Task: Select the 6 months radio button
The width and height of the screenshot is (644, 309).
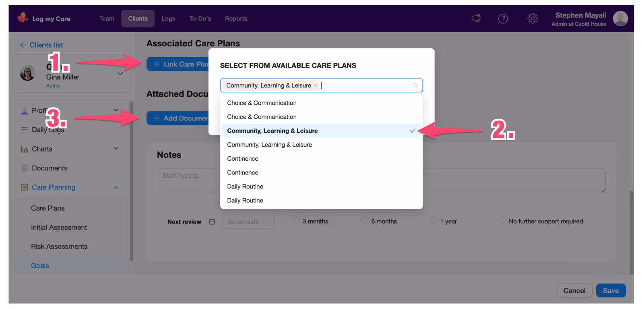Action: 364,220
